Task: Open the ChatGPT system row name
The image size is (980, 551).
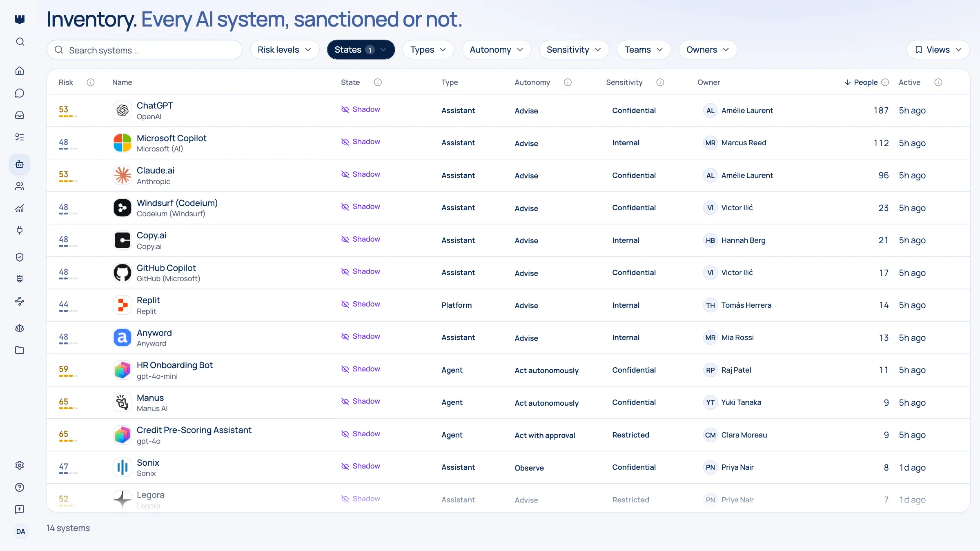Action: point(155,106)
